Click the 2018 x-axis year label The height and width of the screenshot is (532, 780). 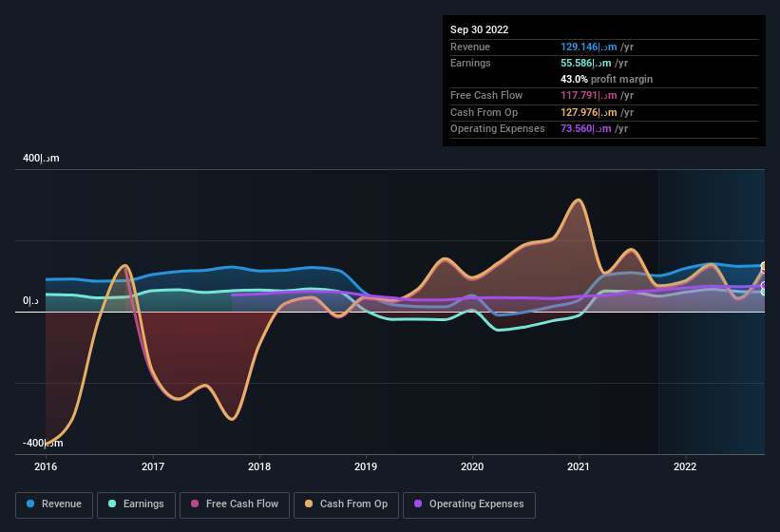pos(259,466)
